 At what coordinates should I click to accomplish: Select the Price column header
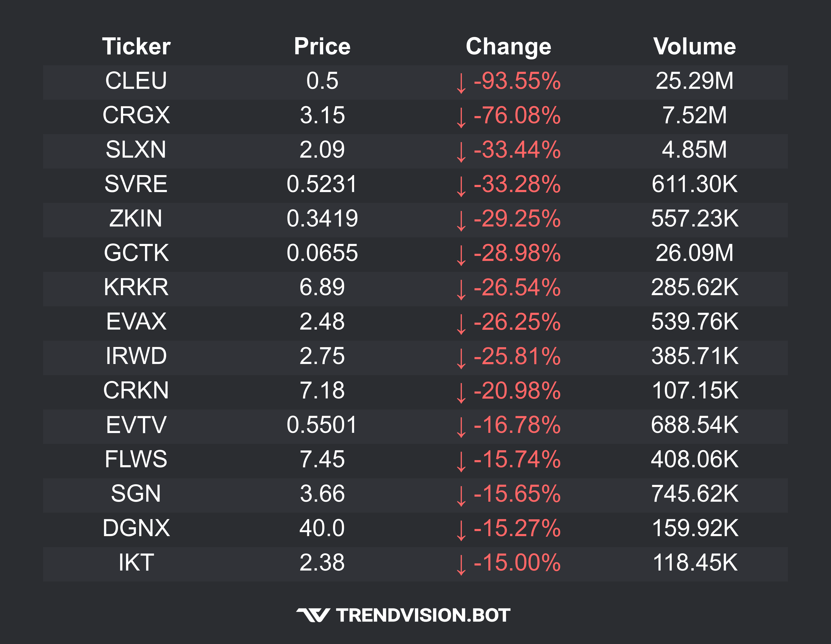322,46
